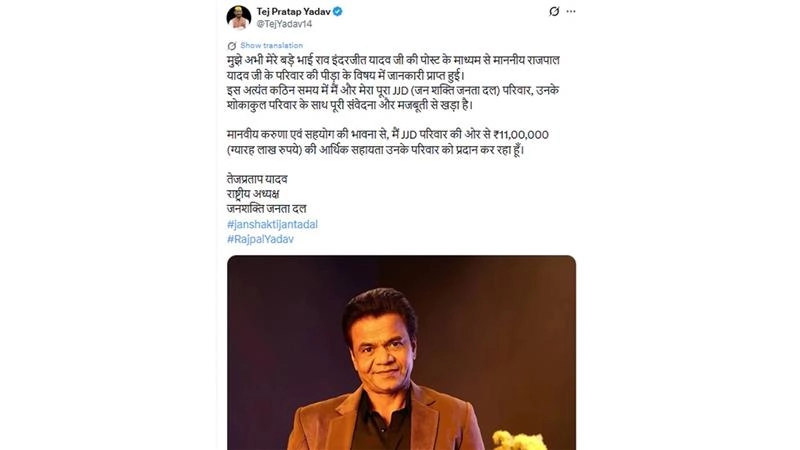Click the #RajpalYadav hashtag
This screenshot has width=800, height=450.
coord(259,240)
